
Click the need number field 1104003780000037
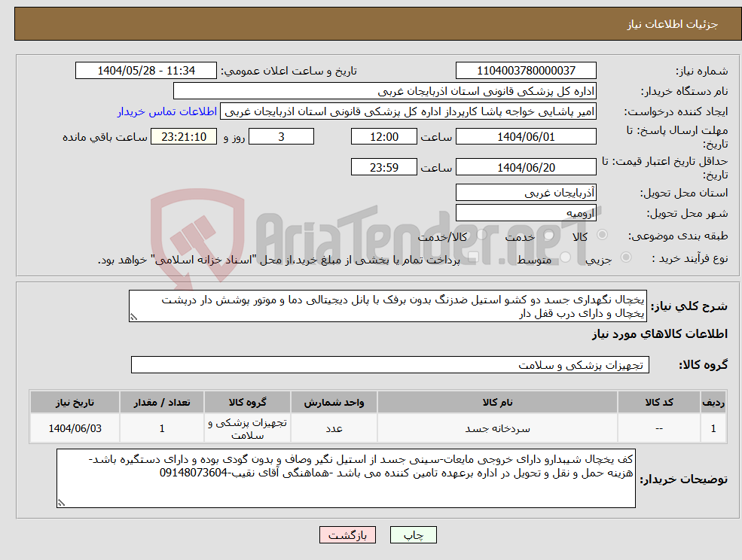[x=526, y=71]
